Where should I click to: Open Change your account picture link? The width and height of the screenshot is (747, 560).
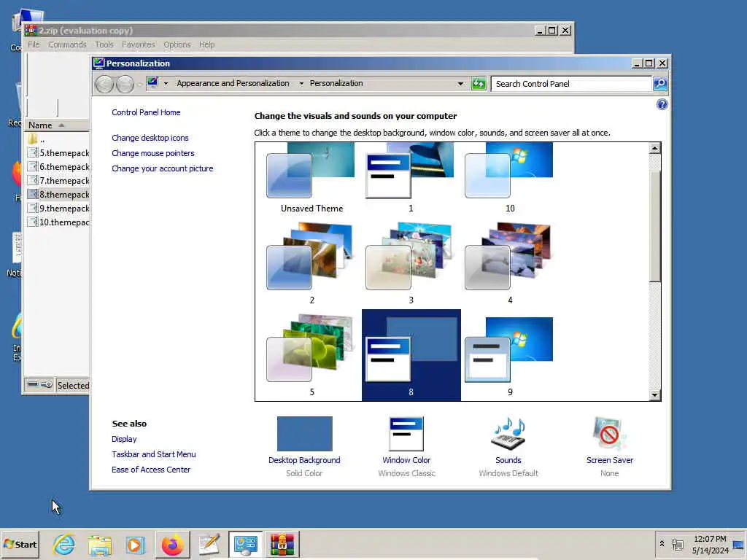point(163,168)
